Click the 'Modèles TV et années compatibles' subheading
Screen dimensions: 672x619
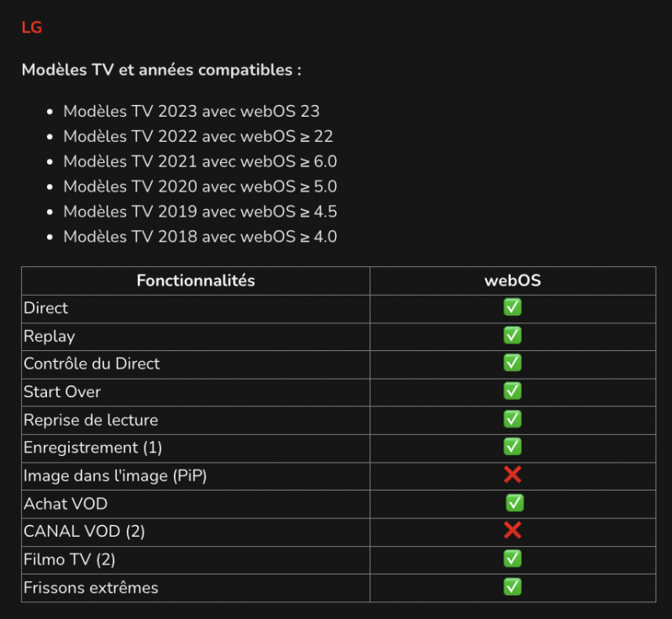coord(161,70)
